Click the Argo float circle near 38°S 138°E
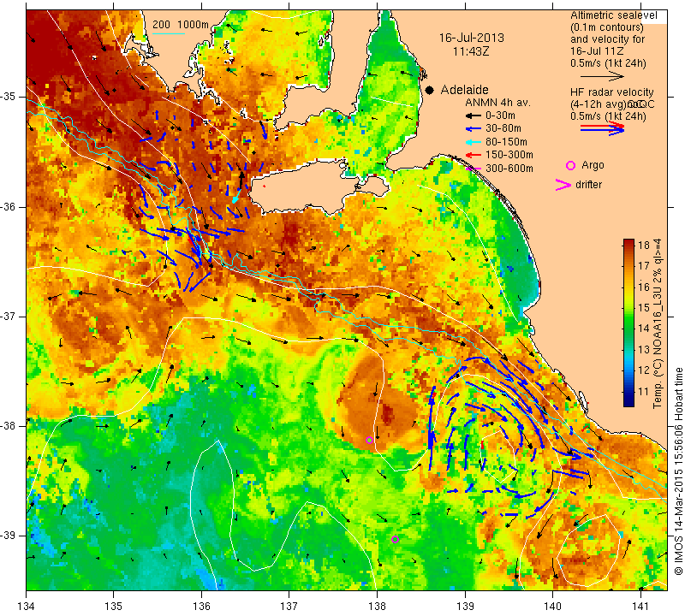Viewport: 685px width, 616px height. click(370, 440)
